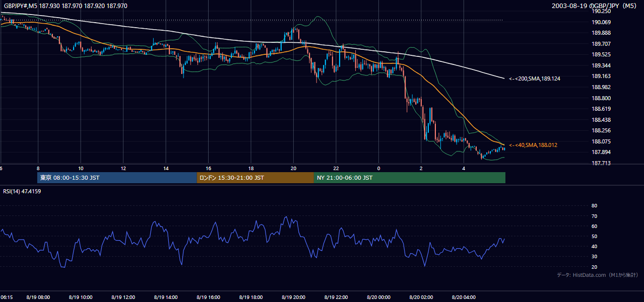Click price axis value 188.800
Screen dimensions: 644x302
click(x=601, y=98)
